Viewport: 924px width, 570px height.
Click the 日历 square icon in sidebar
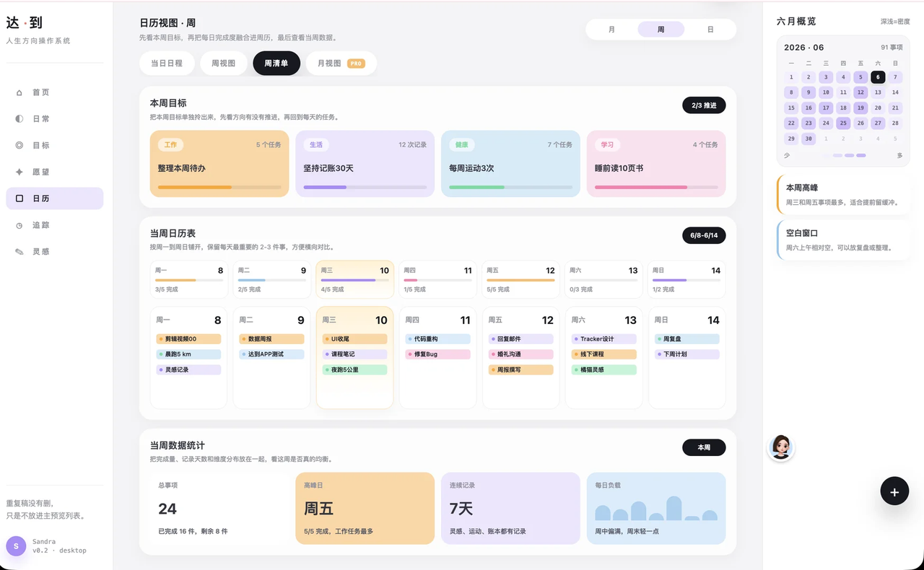(19, 198)
